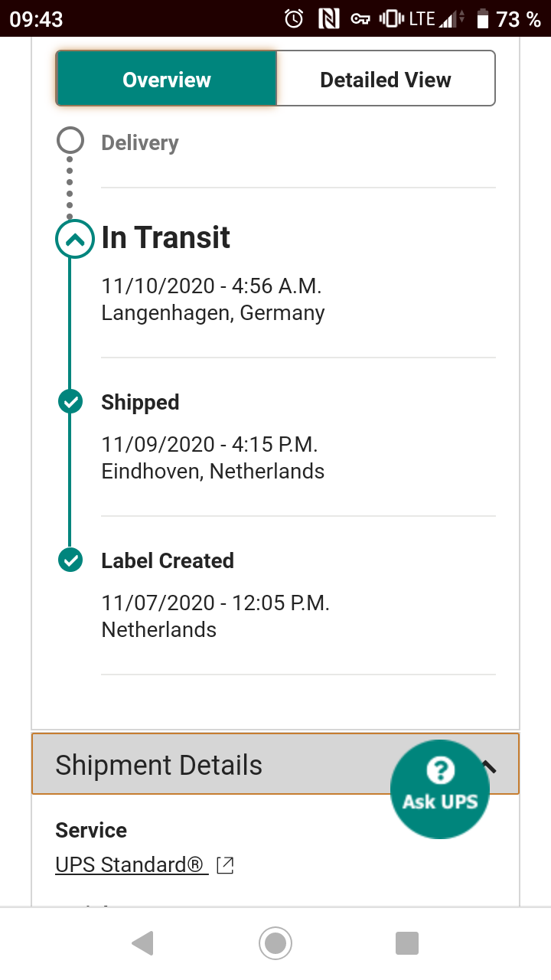The image size is (551, 980).
Task: Click the vibrate mode status icon
Action: pyautogui.click(x=391, y=19)
